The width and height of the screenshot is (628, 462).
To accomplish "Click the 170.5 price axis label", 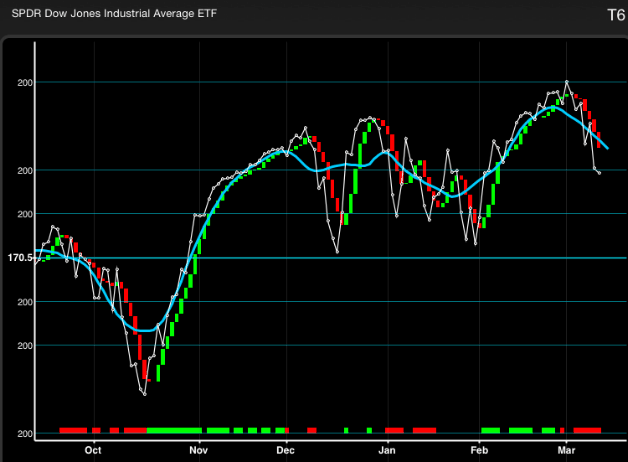I will tap(20, 257).
